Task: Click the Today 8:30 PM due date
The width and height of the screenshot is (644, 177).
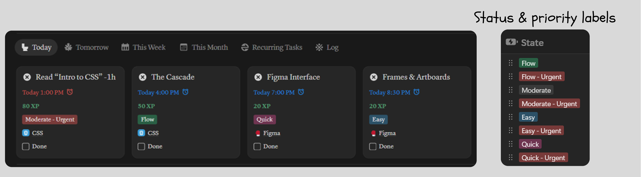Action: [x=390, y=92]
